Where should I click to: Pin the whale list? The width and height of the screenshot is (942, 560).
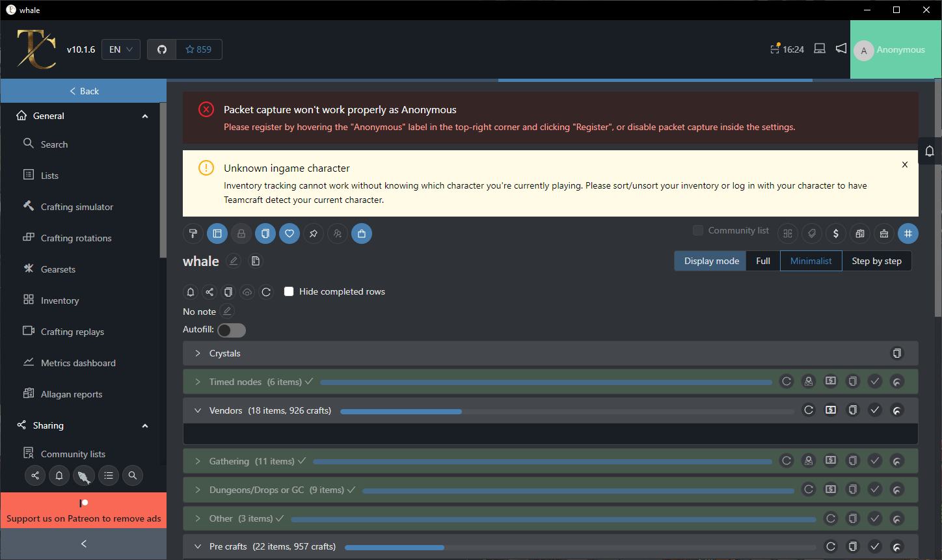[x=313, y=233]
